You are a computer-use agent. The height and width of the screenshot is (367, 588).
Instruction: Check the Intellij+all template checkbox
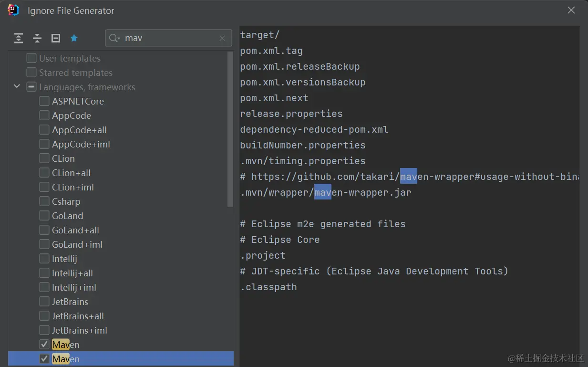44,273
